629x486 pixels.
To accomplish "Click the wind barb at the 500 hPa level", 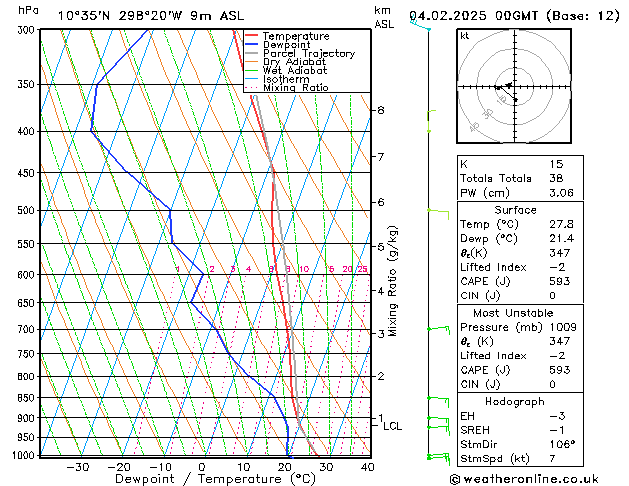I will click(438, 214).
